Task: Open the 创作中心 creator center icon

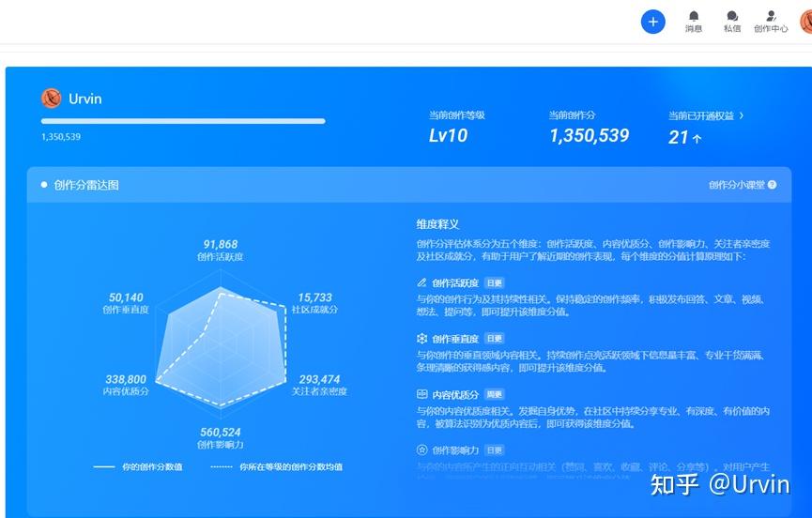Action: click(x=771, y=22)
